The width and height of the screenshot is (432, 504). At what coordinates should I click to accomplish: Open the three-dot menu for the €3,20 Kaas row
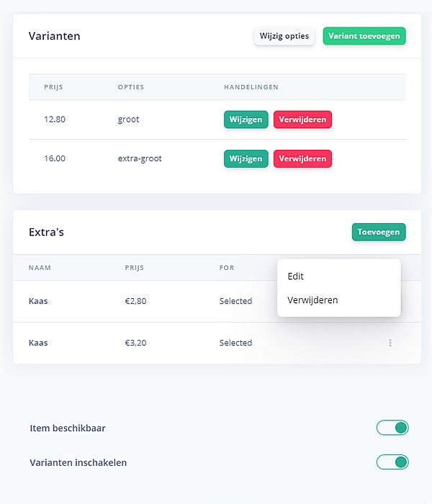click(390, 343)
